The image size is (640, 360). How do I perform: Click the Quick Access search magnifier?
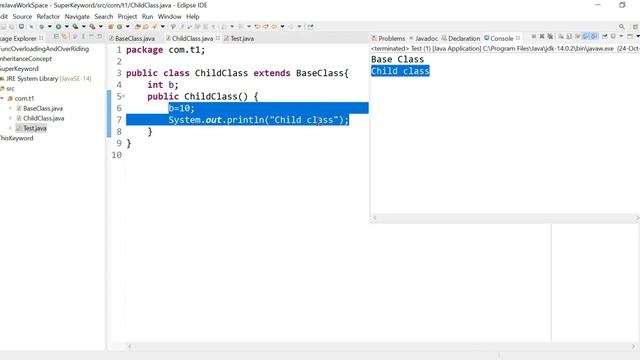[x=622, y=27]
